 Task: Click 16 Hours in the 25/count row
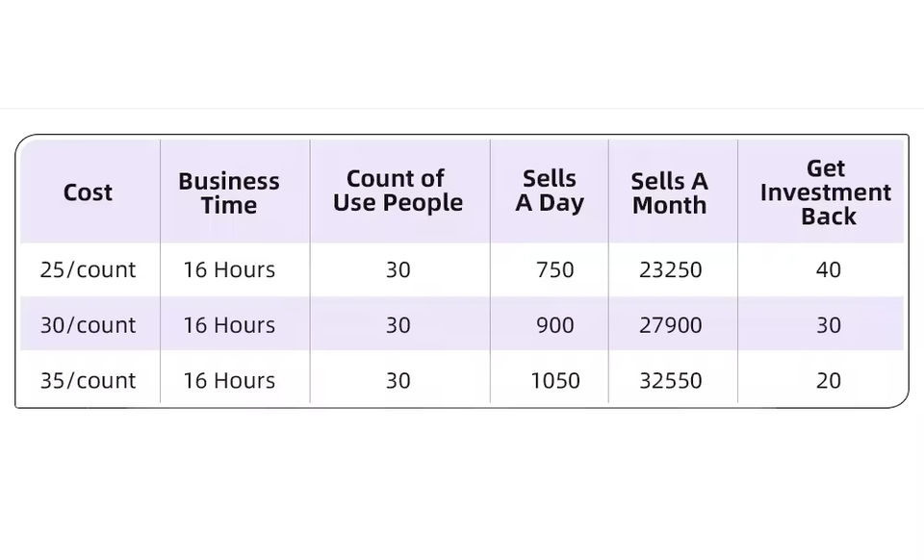pyautogui.click(x=229, y=270)
